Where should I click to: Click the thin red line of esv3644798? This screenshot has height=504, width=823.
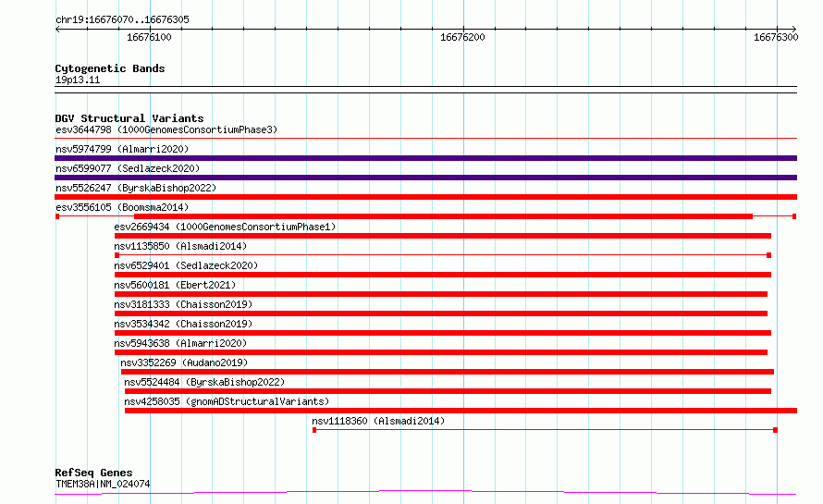point(425,139)
